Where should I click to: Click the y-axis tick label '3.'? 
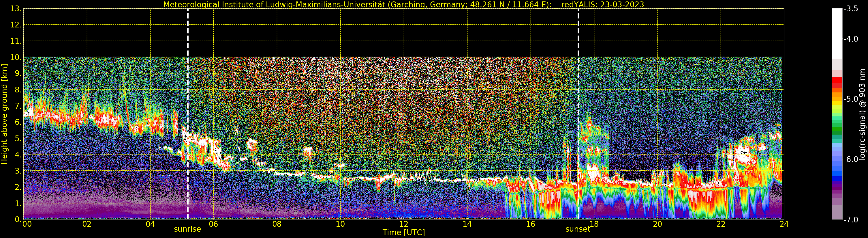click(18, 171)
